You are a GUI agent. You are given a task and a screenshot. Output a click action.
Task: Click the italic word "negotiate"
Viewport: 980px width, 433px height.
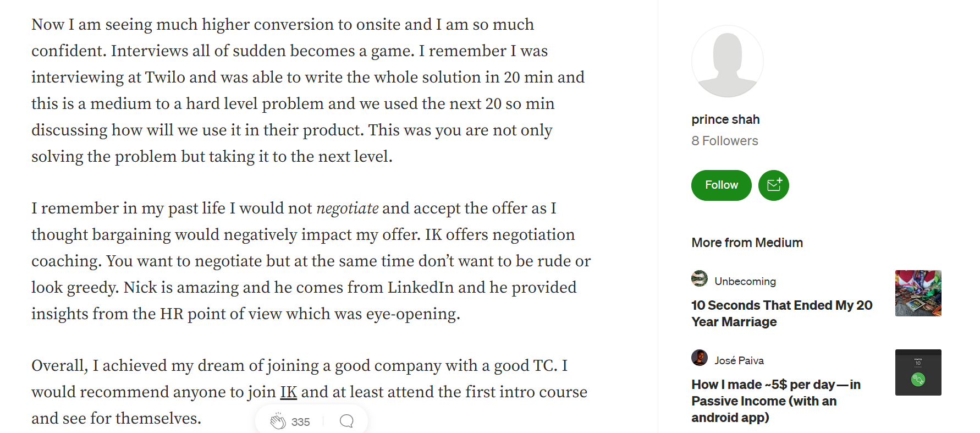point(347,209)
